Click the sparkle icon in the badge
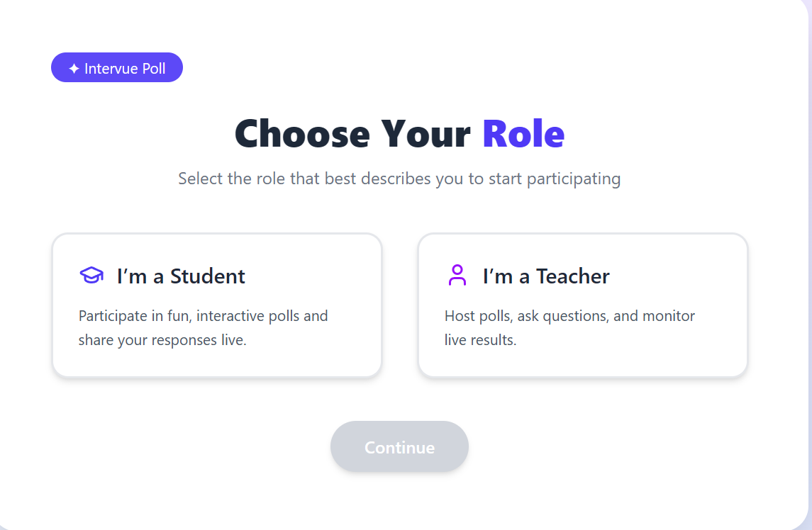Image resolution: width=812 pixels, height=530 pixels. click(x=74, y=69)
